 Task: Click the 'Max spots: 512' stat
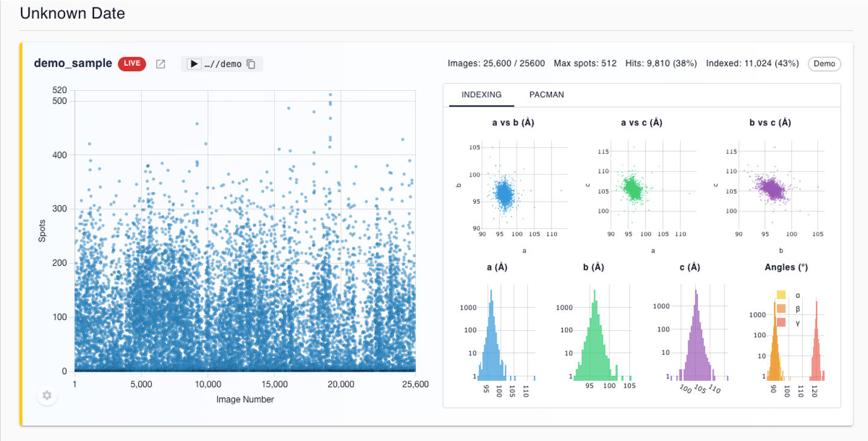585,63
